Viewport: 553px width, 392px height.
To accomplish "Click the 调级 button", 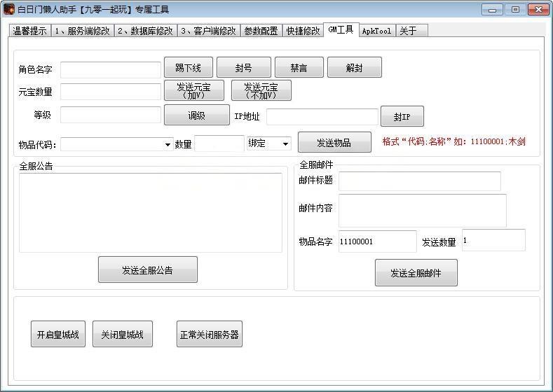I will tap(196, 115).
